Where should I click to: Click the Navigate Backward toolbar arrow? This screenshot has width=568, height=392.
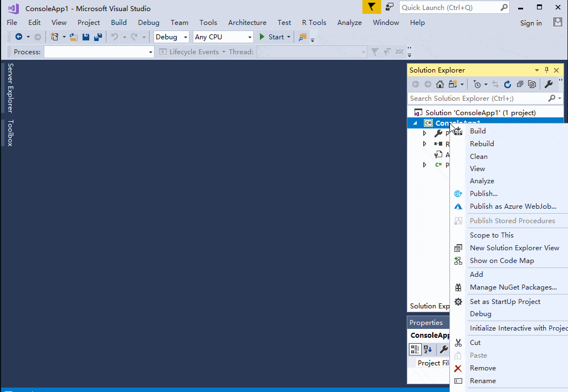(x=19, y=37)
